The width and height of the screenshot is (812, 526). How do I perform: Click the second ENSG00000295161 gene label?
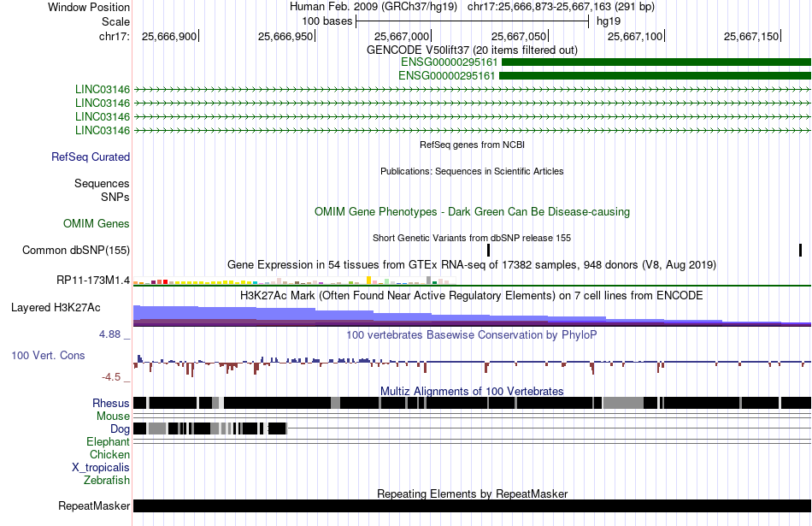pos(447,75)
